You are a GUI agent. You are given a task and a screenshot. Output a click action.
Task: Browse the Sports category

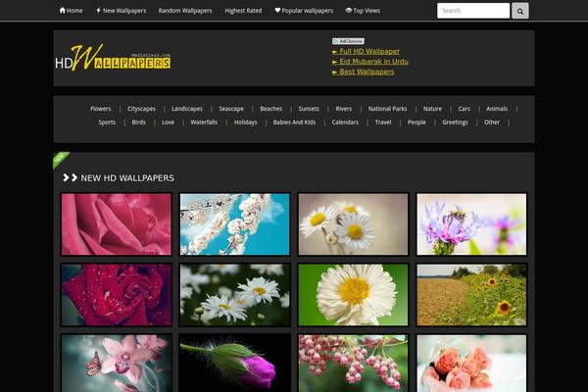pos(107,122)
